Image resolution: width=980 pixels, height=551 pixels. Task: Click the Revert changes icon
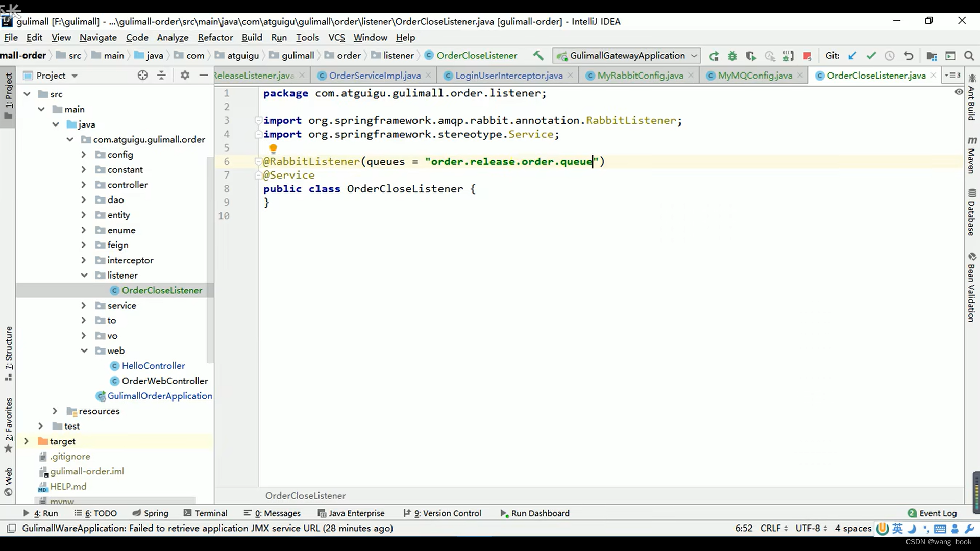point(909,55)
